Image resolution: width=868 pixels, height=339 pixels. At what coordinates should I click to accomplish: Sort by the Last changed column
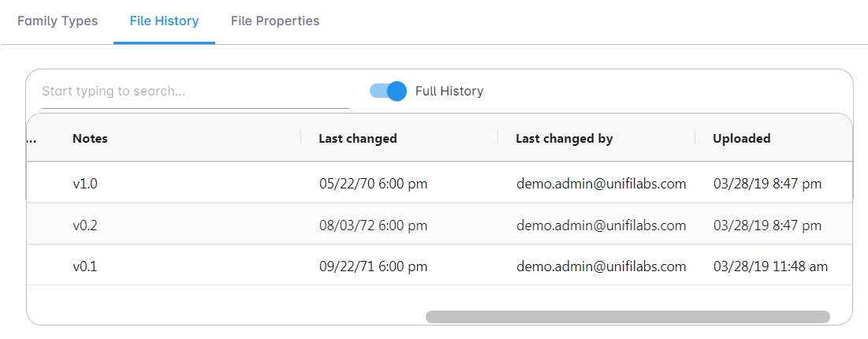pyautogui.click(x=357, y=139)
